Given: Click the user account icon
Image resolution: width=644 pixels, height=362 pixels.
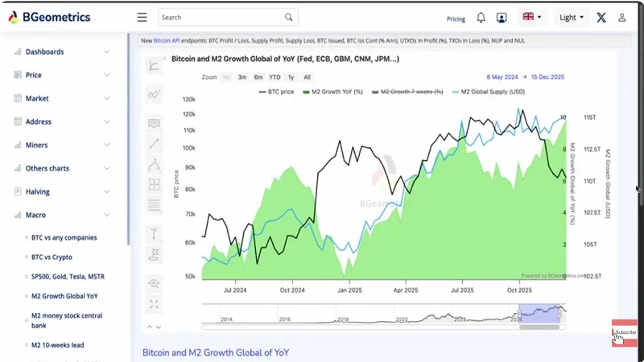Looking at the screenshot, I should [x=622, y=18].
